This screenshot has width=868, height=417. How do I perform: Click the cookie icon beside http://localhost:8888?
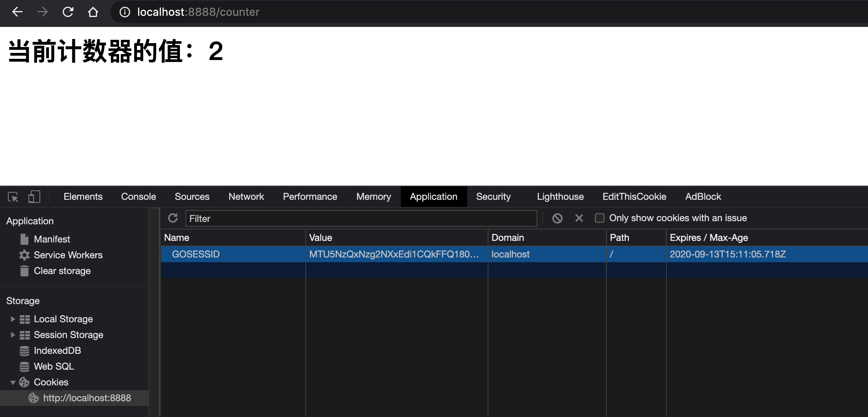tap(34, 398)
